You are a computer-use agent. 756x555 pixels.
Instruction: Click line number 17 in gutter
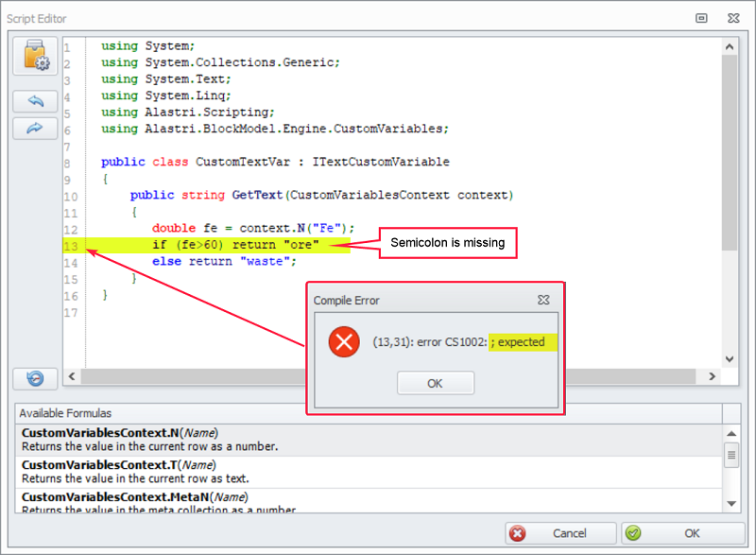click(x=71, y=313)
